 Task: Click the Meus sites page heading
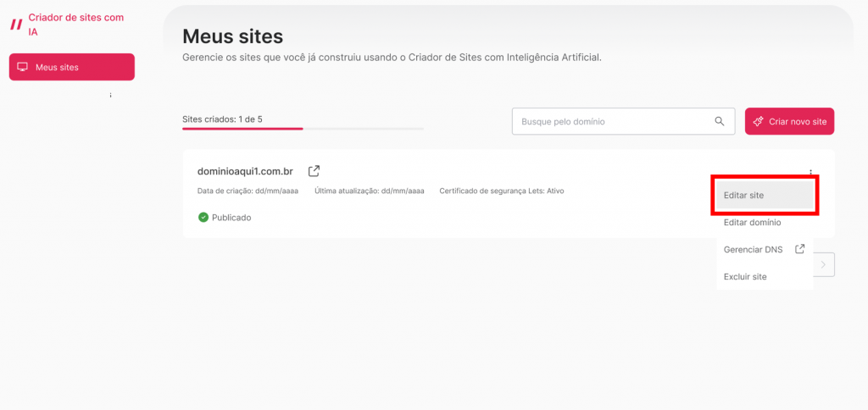(x=232, y=37)
